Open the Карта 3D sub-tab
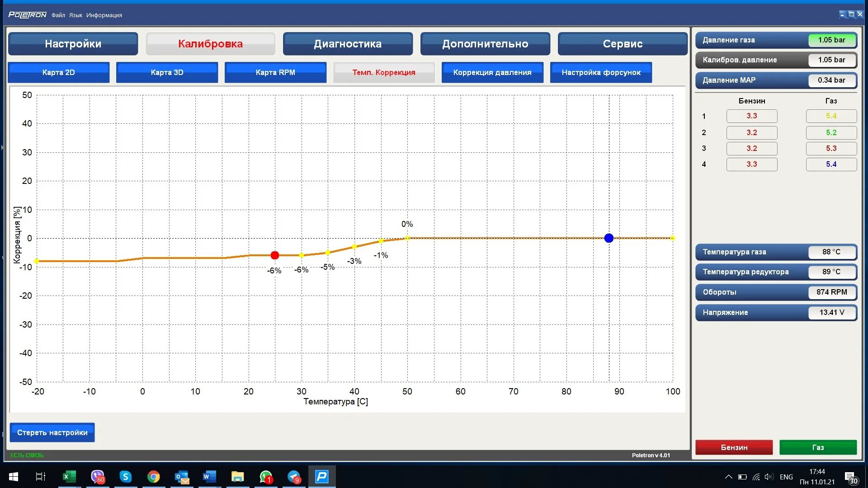This screenshot has height=488, width=868. [x=167, y=72]
